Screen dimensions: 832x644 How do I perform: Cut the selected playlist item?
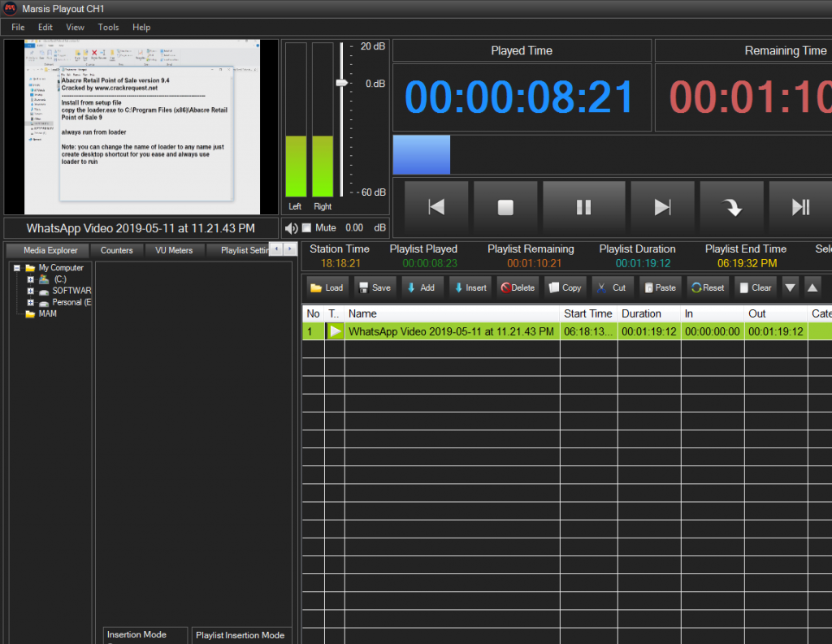tap(613, 287)
